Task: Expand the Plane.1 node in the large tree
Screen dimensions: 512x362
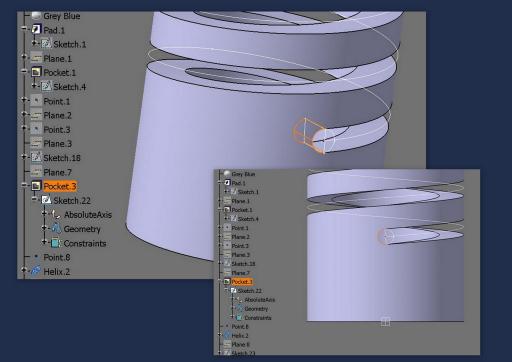Action: [x=24, y=57]
